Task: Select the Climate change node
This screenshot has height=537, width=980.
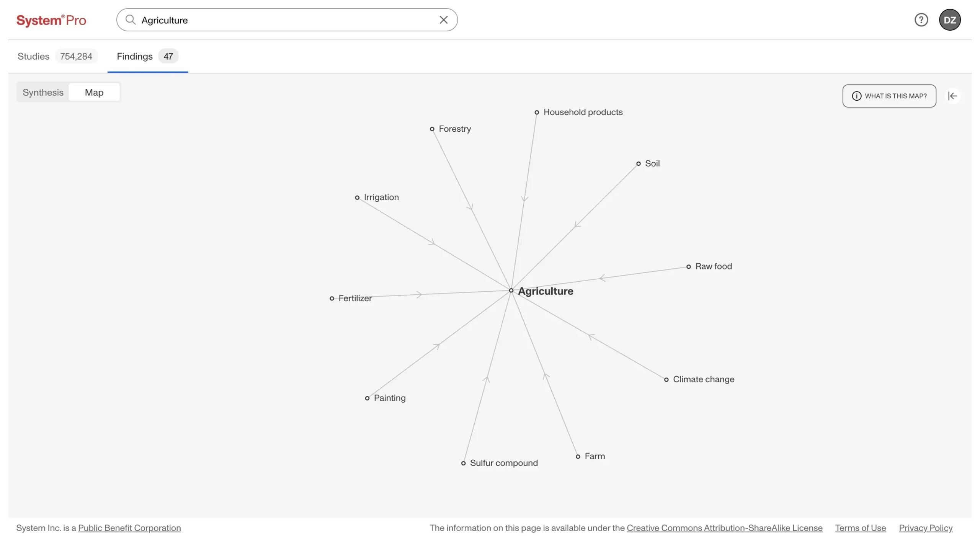Action: click(x=666, y=379)
